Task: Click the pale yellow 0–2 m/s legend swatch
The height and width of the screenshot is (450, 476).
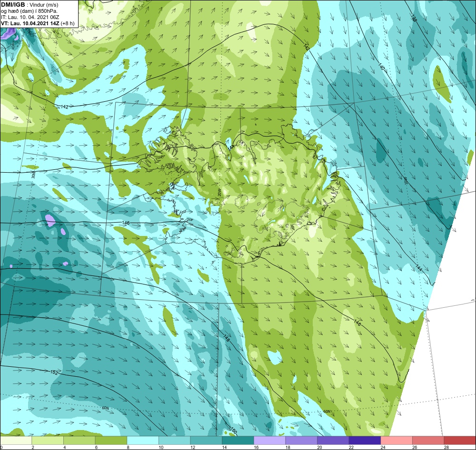Action: coord(16,440)
